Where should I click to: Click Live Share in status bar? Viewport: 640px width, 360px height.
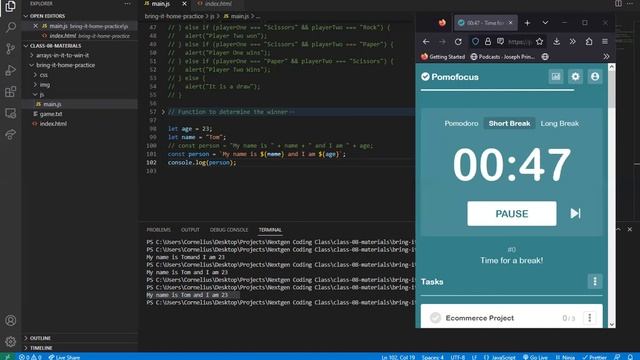64,357
